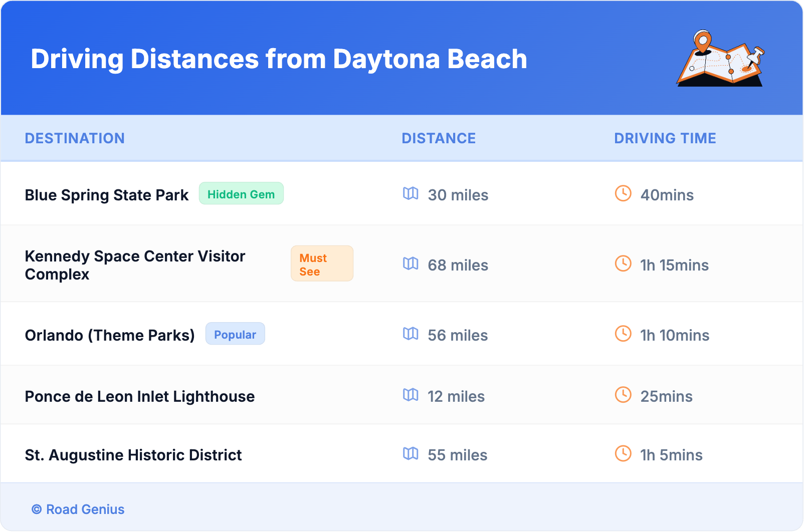Click the map icon beside 30 miles
This screenshot has height=532, width=804.
pos(411,193)
